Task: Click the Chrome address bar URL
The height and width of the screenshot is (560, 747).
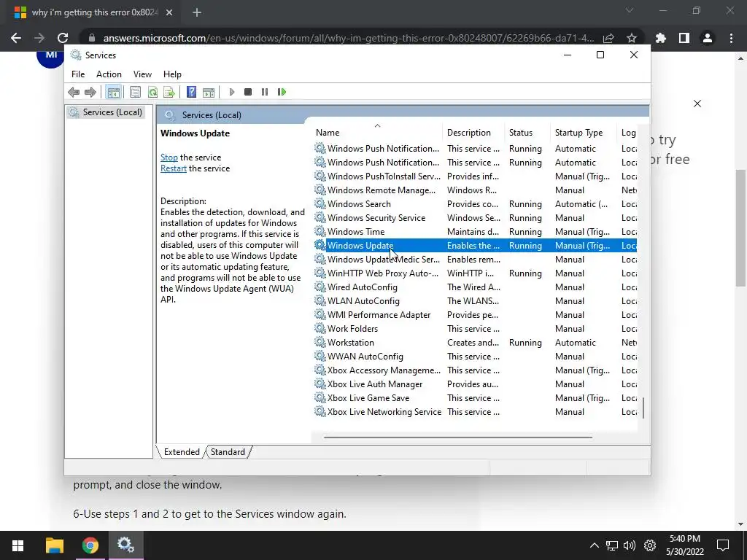Action: click(x=349, y=38)
